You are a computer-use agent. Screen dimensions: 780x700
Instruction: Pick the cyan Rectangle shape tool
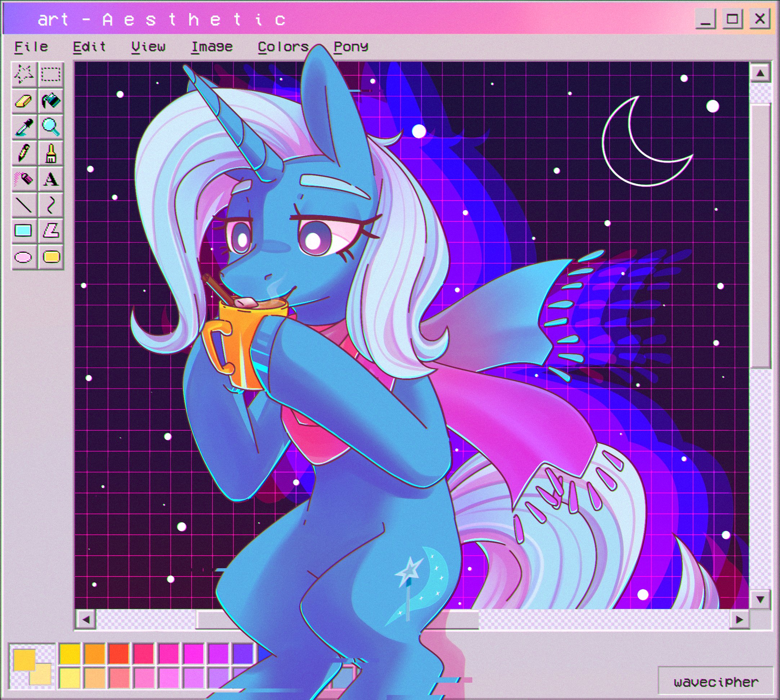pyautogui.click(x=23, y=231)
